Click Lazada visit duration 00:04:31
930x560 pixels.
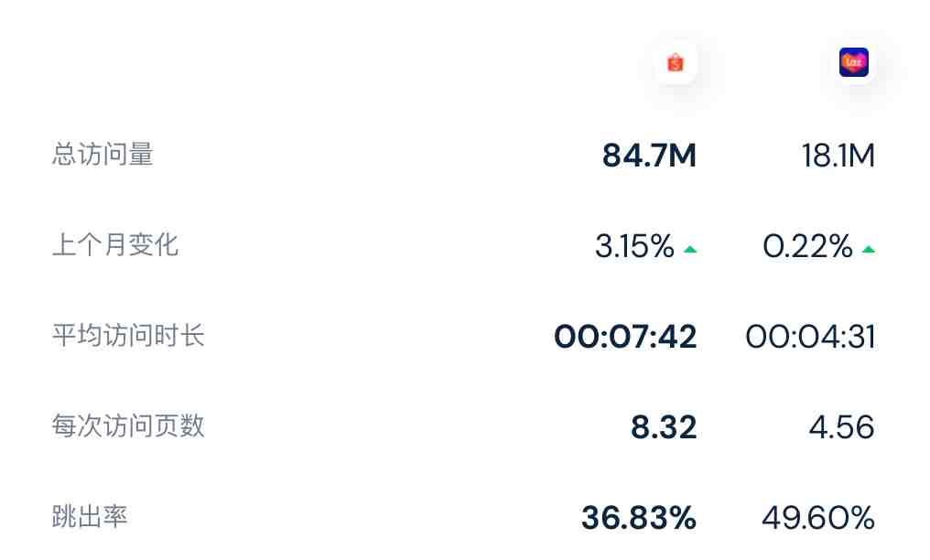pyautogui.click(x=810, y=337)
